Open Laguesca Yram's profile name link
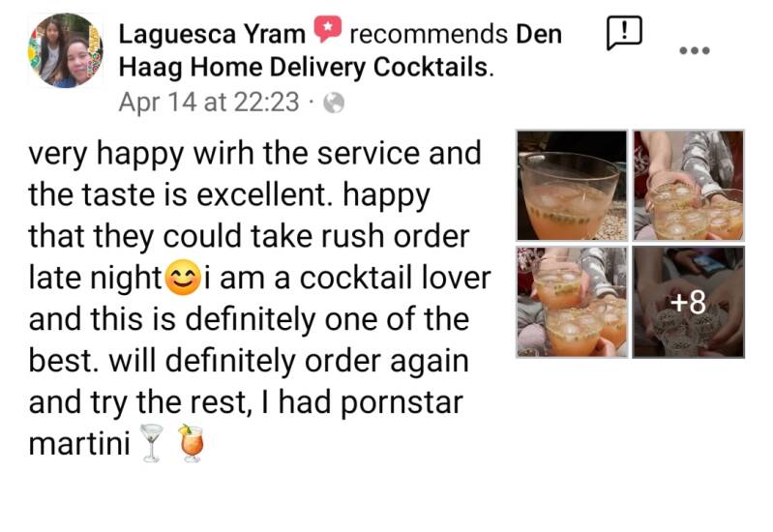The image size is (773, 532). click(212, 35)
